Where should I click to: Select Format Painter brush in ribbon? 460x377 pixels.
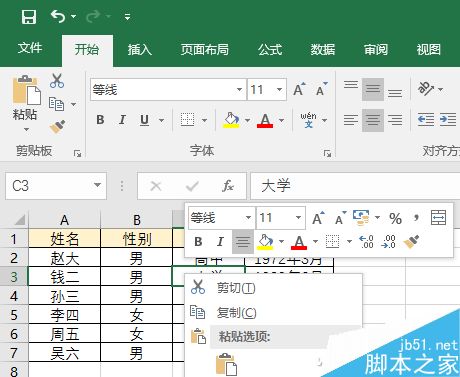57,127
